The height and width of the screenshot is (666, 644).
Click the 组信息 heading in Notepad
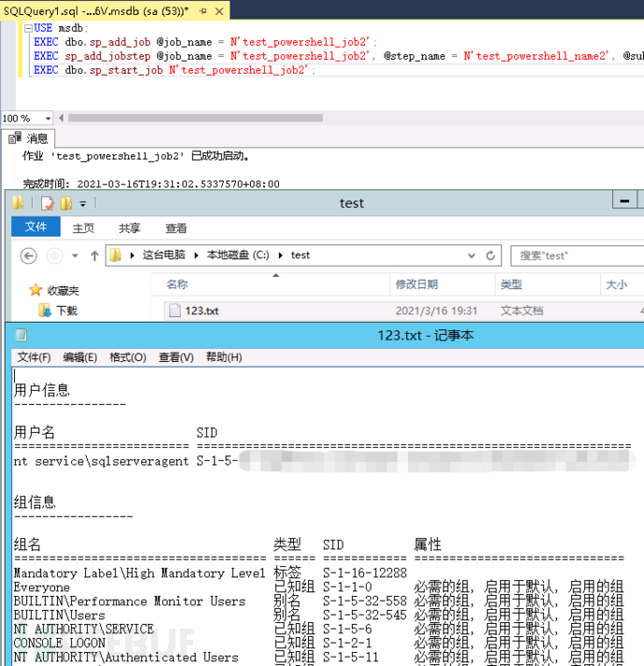(35, 502)
